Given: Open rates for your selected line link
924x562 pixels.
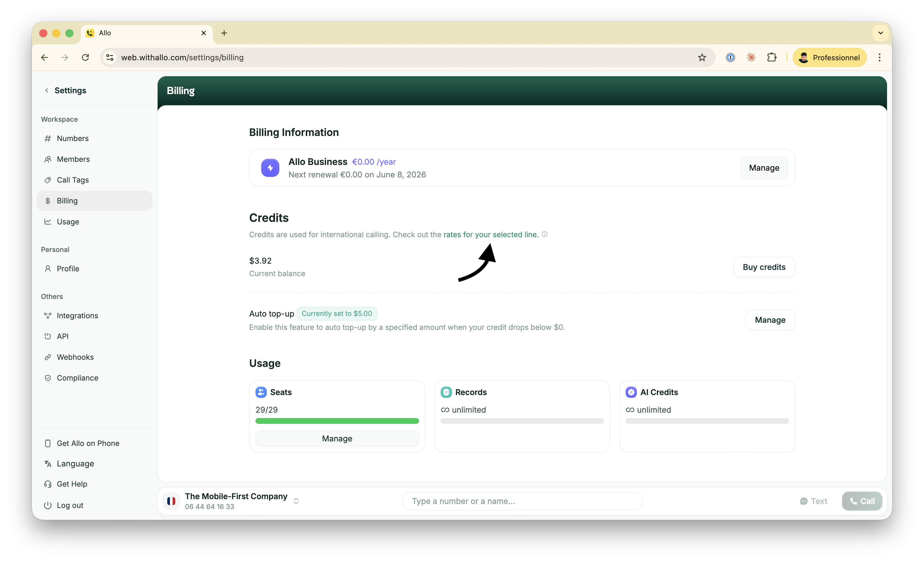Looking at the screenshot, I should tap(491, 234).
